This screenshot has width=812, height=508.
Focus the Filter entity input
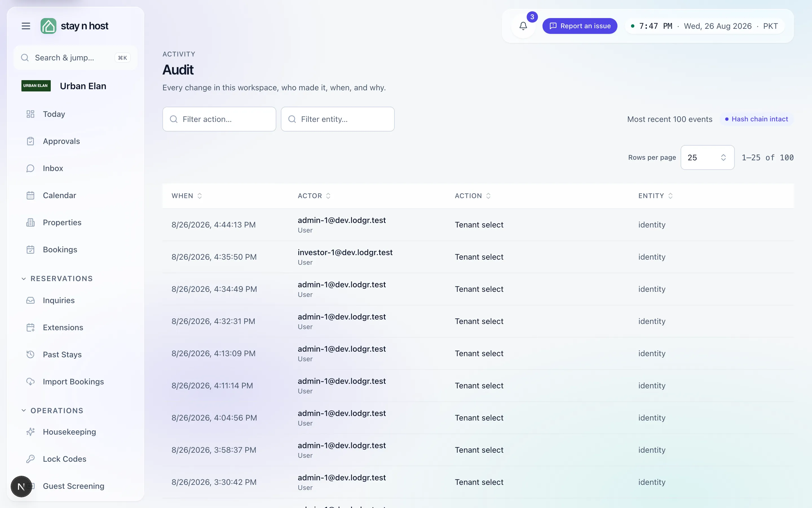coord(337,119)
